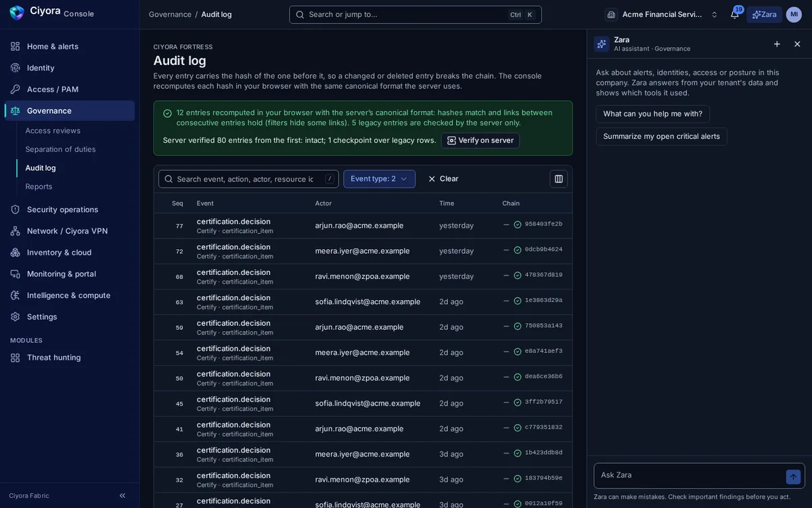Click chain check icon for hash 750853a143
Screen dimensions: 812x508
[518, 326]
